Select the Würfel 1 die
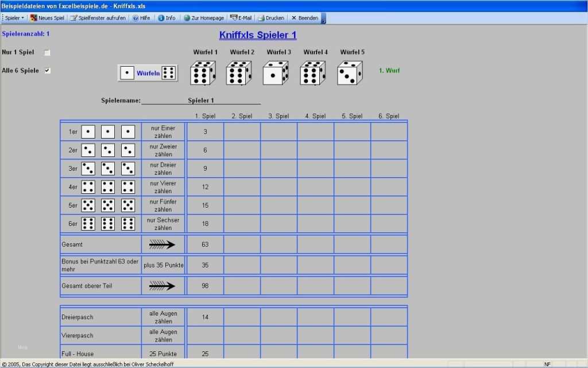Viewport: 588px width, 368px height. click(203, 73)
